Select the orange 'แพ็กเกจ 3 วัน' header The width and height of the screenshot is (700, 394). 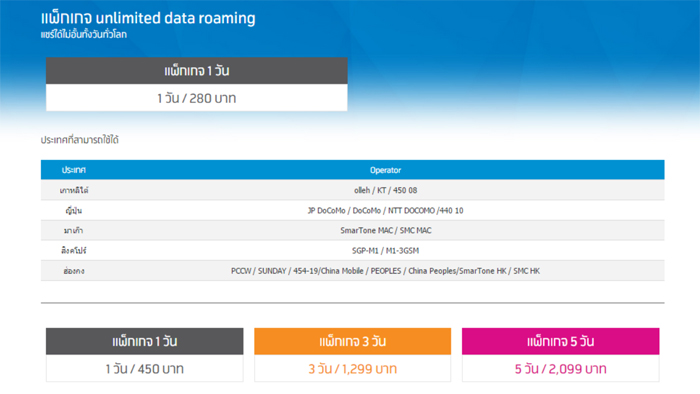point(353,341)
